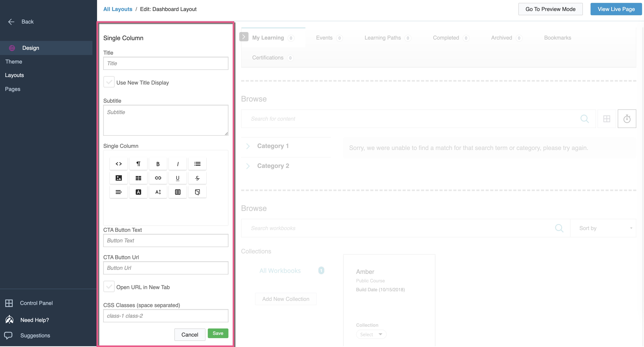The width and height of the screenshot is (644, 347).
Task: Click the Cancel button
Action: coord(190,334)
